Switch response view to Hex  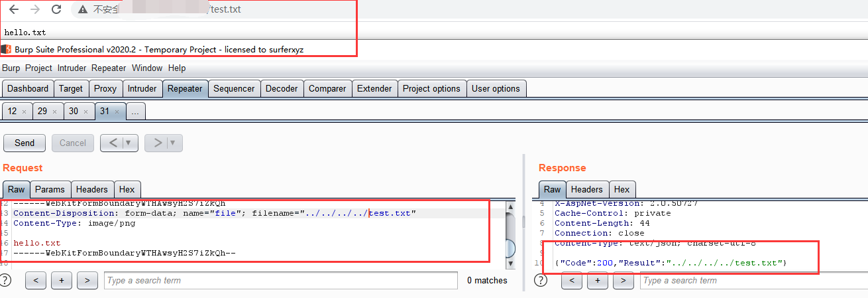[622, 189]
